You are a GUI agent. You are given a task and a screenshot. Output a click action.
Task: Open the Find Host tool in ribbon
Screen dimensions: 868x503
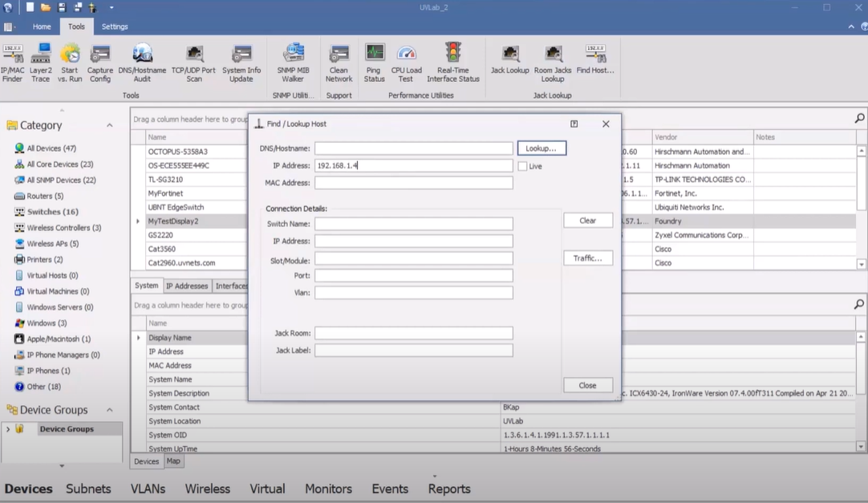pos(595,59)
